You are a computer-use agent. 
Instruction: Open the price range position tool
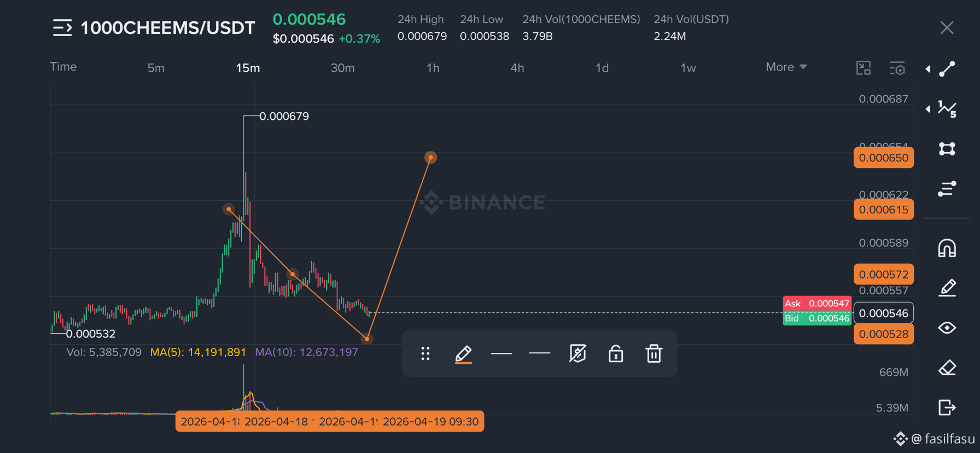click(x=947, y=189)
